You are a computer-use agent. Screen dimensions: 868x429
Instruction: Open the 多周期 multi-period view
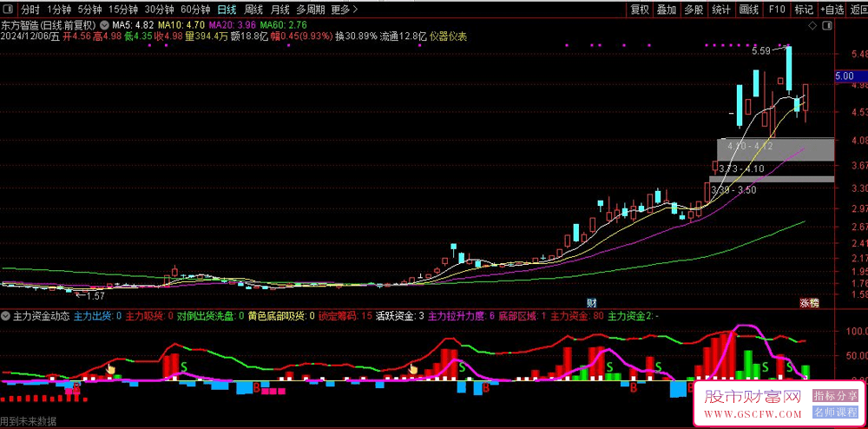tap(310, 10)
